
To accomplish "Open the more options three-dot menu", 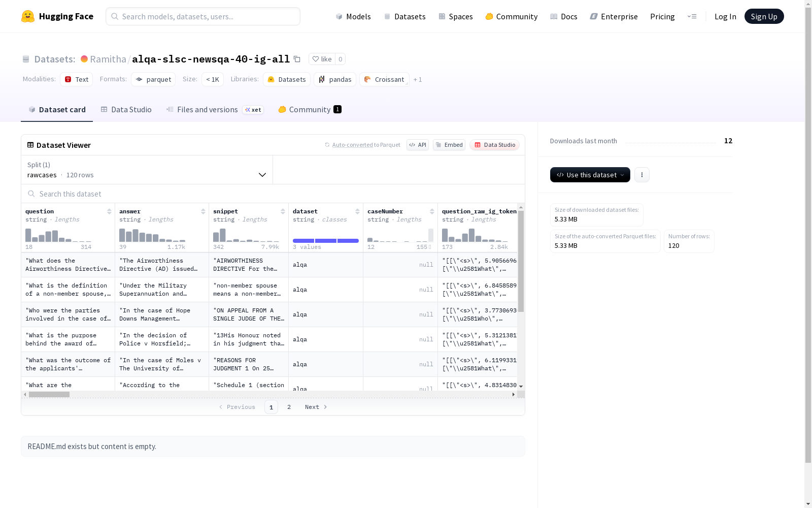I will (x=642, y=175).
